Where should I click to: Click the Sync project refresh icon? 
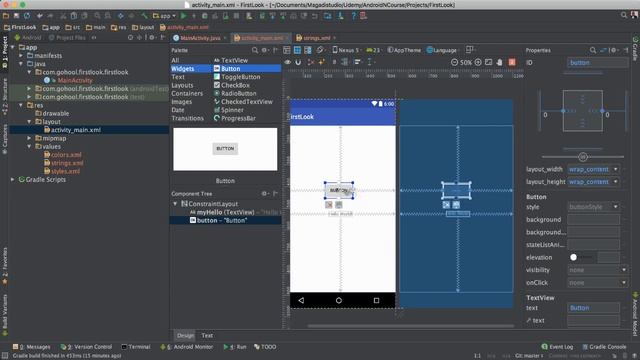(x=27, y=16)
